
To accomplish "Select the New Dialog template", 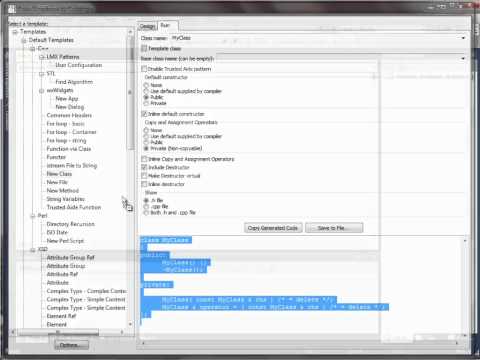I will click(70, 107).
